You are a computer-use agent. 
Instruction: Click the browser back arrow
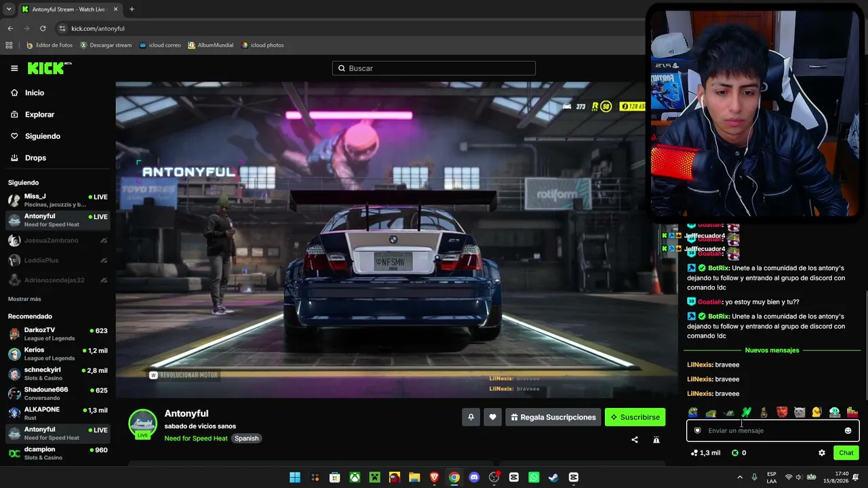tap(10, 28)
